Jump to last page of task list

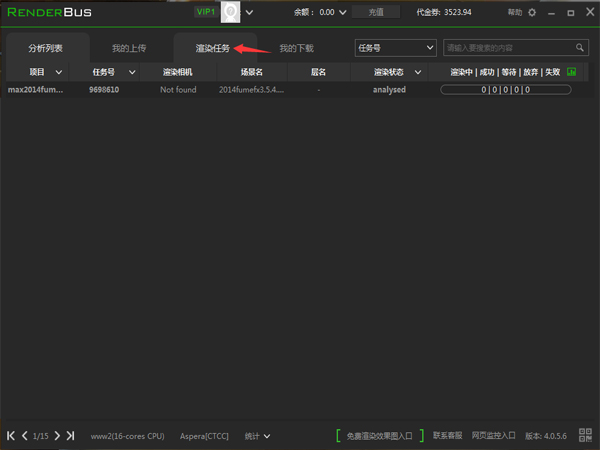click(x=70, y=435)
